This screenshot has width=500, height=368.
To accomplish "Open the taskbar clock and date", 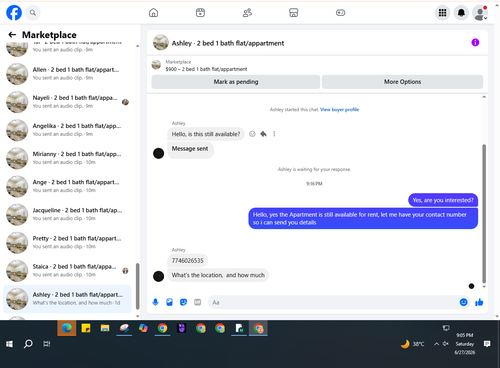I will tap(465, 344).
